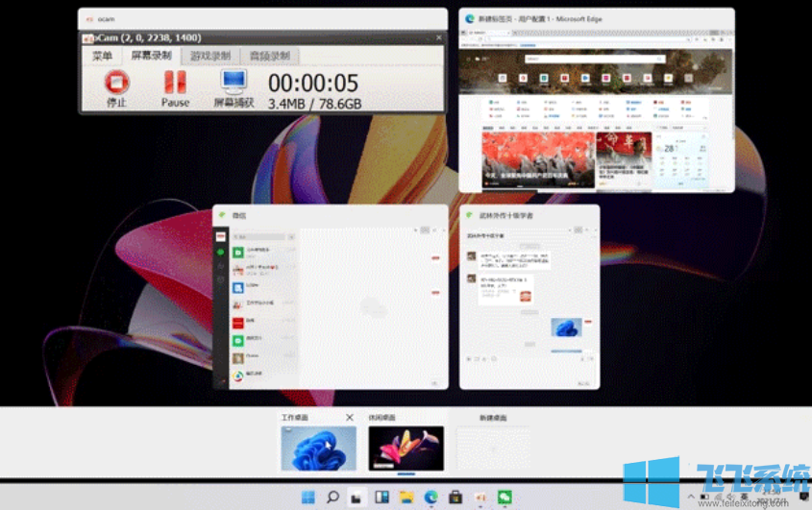Open taskbar Search

[332, 498]
